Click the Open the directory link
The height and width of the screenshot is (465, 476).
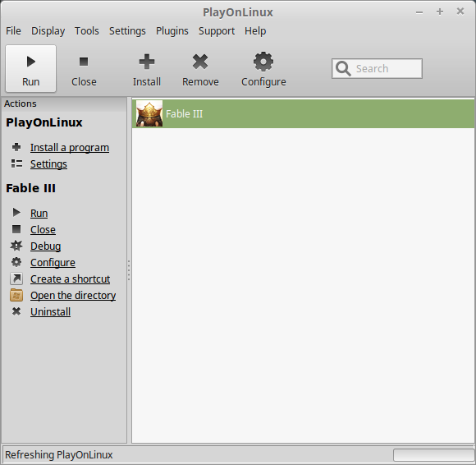(x=73, y=296)
